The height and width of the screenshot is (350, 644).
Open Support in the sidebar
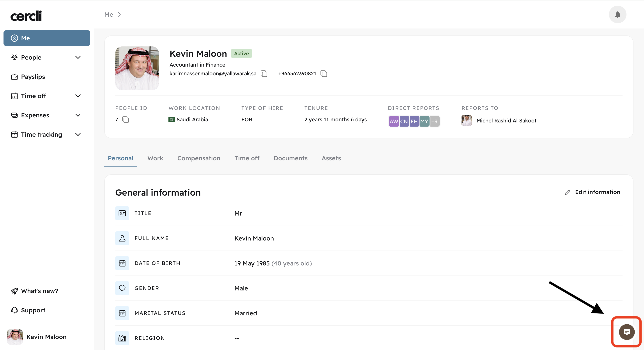[x=33, y=310]
